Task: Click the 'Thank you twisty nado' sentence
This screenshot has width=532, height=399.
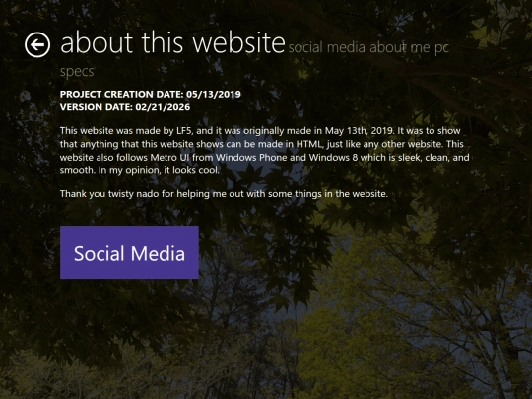Action: click(x=224, y=194)
